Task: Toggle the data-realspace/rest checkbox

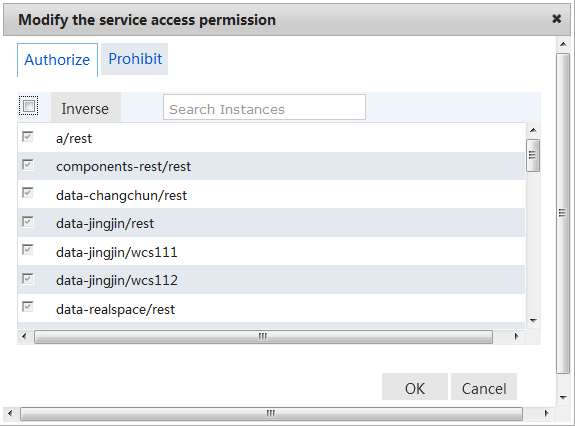Action: tap(28, 306)
